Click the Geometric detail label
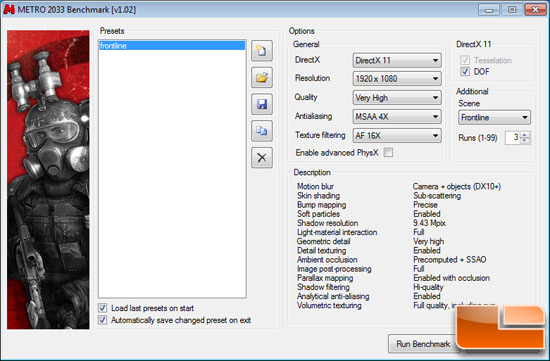Viewport: 550px width, 361px height. click(x=323, y=241)
